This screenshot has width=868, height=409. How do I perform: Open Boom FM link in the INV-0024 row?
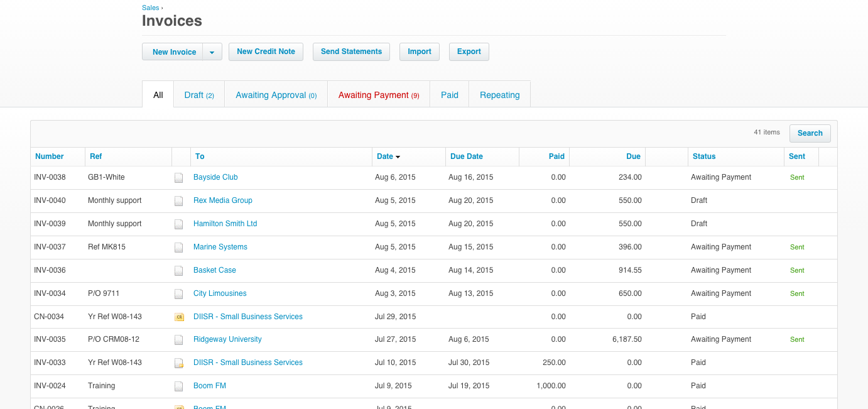(x=210, y=386)
